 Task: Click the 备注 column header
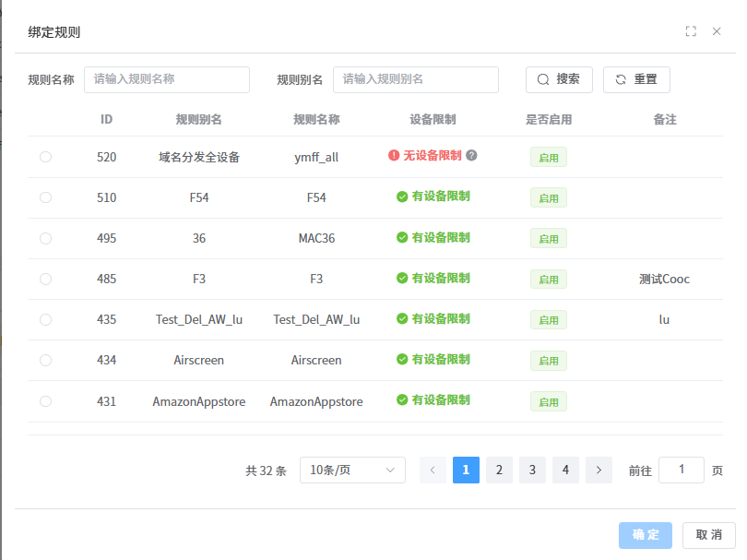coord(665,119)
